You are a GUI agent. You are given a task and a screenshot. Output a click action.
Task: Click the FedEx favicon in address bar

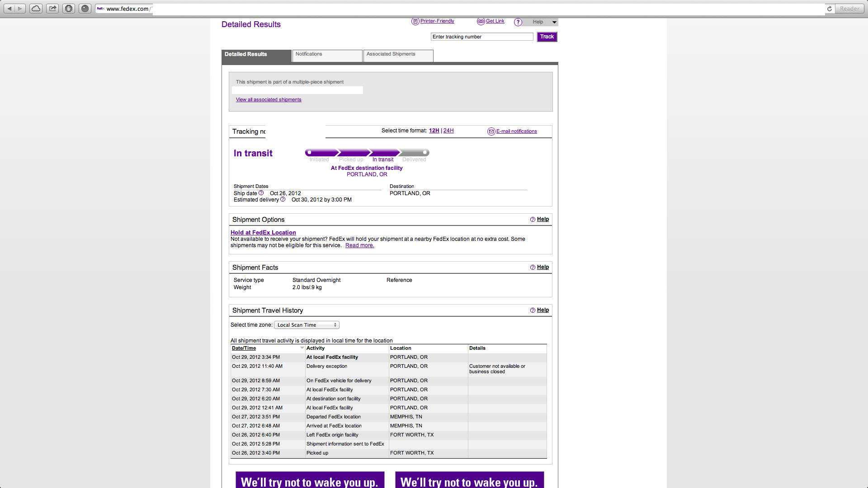(x=101, y=9)
